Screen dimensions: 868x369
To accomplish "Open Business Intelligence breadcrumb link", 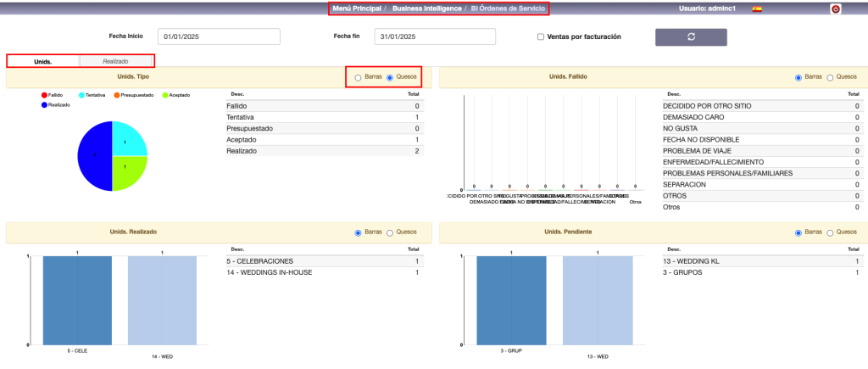I will click(426, 8).
